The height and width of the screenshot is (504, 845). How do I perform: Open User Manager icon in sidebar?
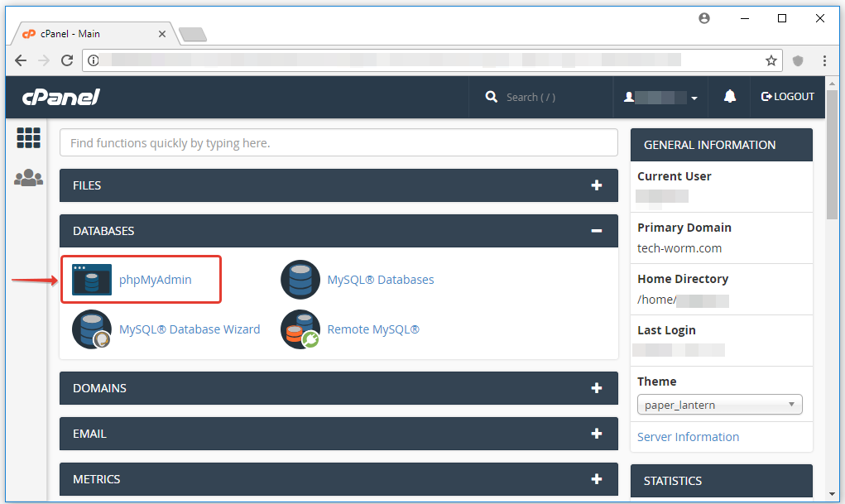pos(29,178)
